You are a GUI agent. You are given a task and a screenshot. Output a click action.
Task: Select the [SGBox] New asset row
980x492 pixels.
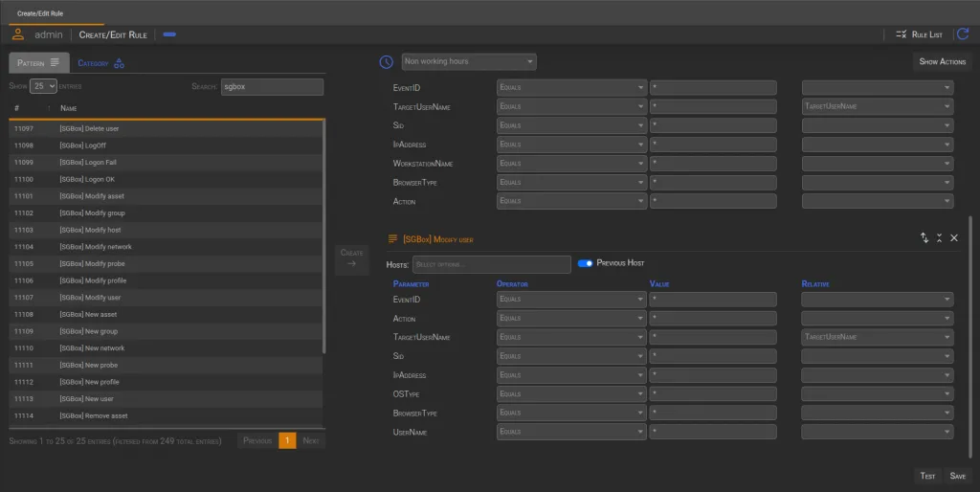pos(166,314)
